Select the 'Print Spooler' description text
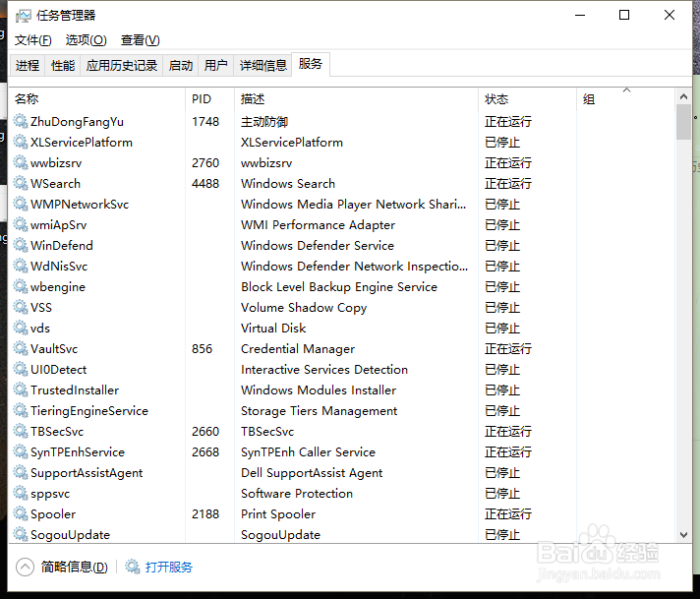 [x=278, y=514]
